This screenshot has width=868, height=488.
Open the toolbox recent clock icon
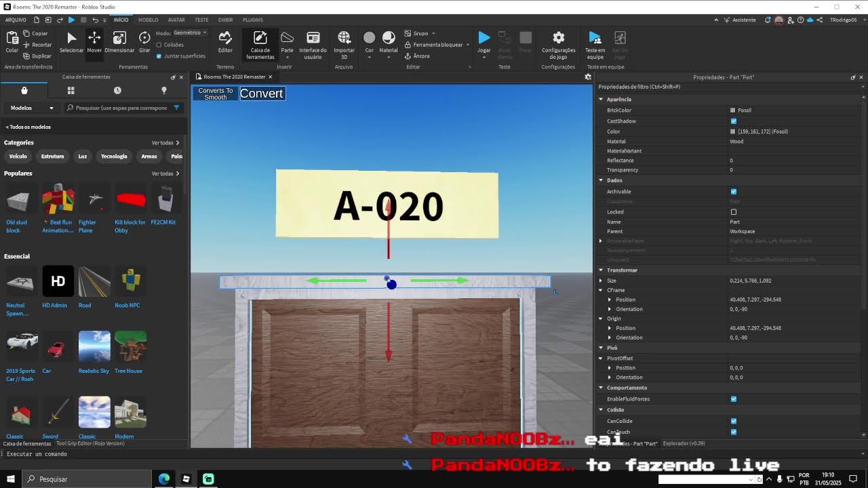pyautogui.click(x=117, y=90)
